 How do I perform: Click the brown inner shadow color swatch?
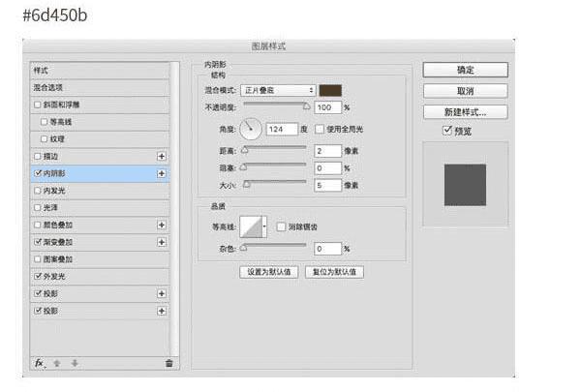pos(329,90)
